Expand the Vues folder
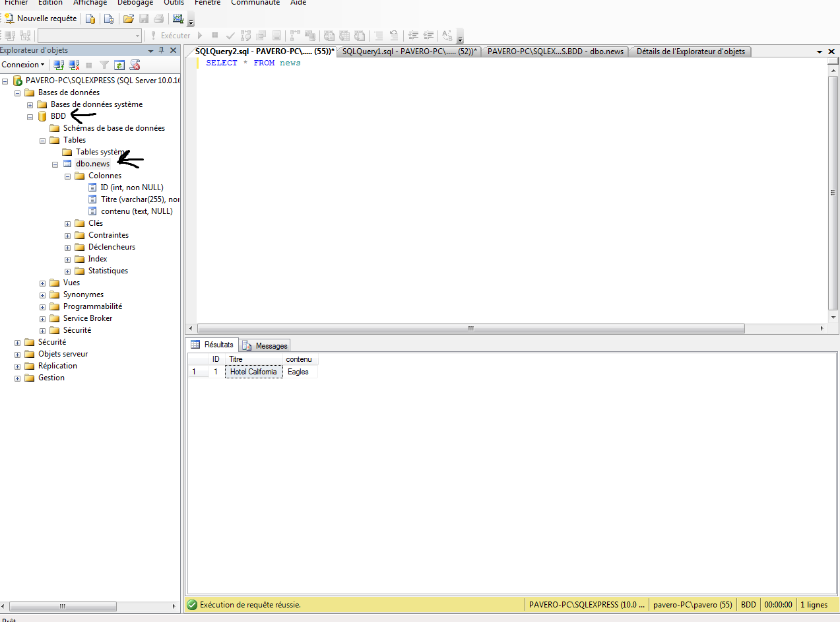The height and width of the screenshot is (622, 840). click(x=42, y=283)
